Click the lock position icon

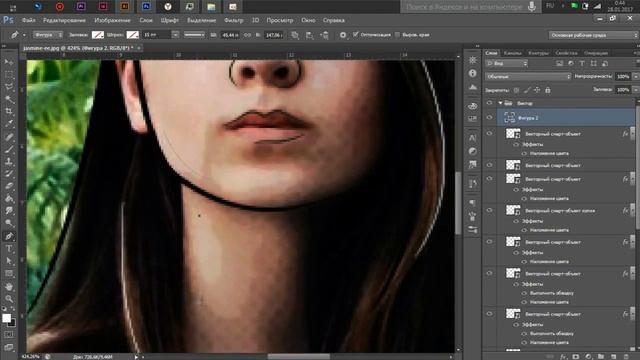[x=537, y=90]
